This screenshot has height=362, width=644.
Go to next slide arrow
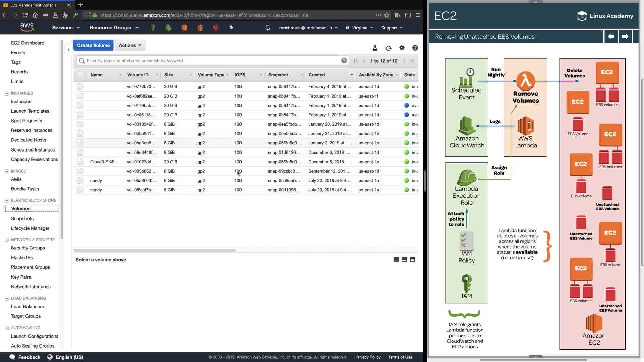click(625, 36)
